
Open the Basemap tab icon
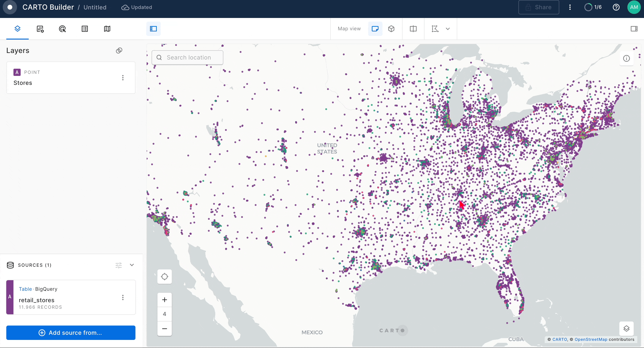[107, 29]
